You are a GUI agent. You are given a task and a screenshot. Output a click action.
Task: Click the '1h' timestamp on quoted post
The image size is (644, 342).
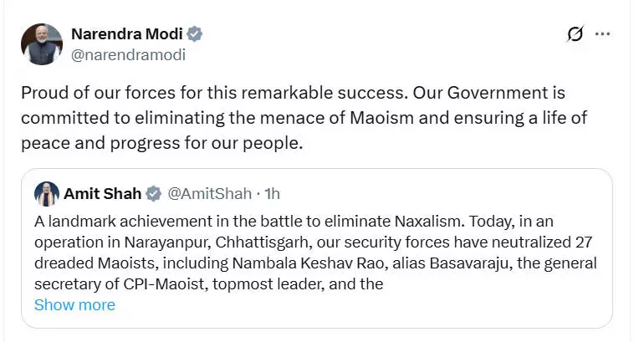[x=272, y=194]
